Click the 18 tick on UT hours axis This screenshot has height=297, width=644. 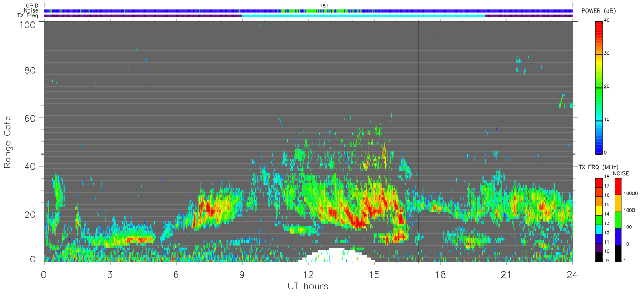441,274
